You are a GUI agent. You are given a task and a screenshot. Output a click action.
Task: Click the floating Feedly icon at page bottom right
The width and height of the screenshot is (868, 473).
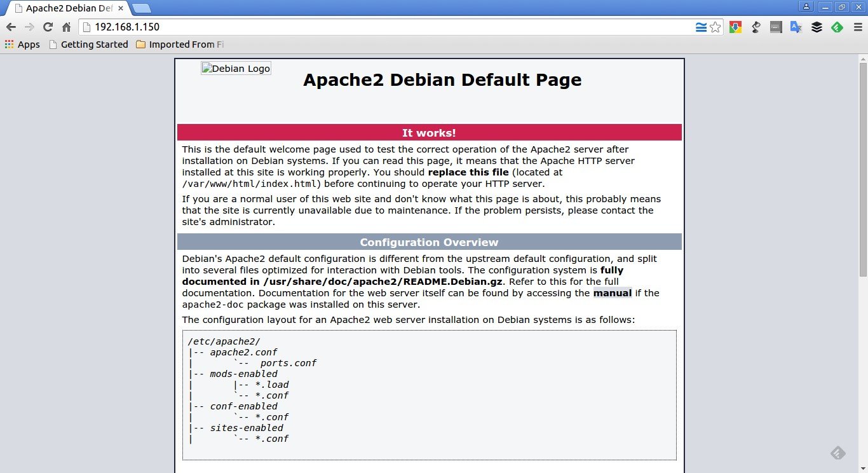pyautogui.click(x=838, y=453)
